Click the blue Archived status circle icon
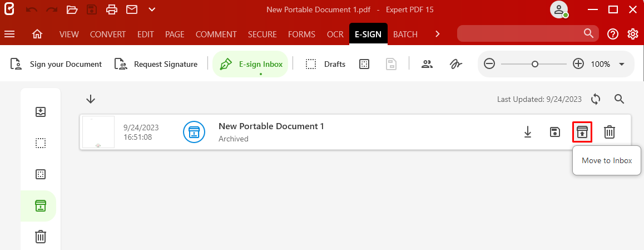This screenshot has height=250, width=644. click(x=194, y=132)
